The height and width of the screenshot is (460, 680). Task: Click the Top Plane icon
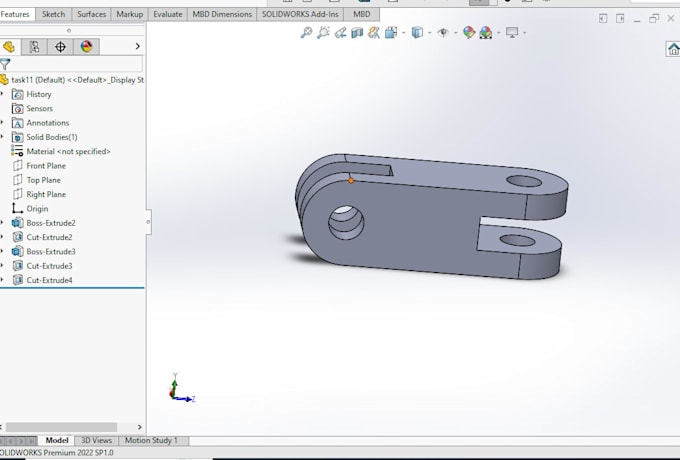click(x=17, y=180)
